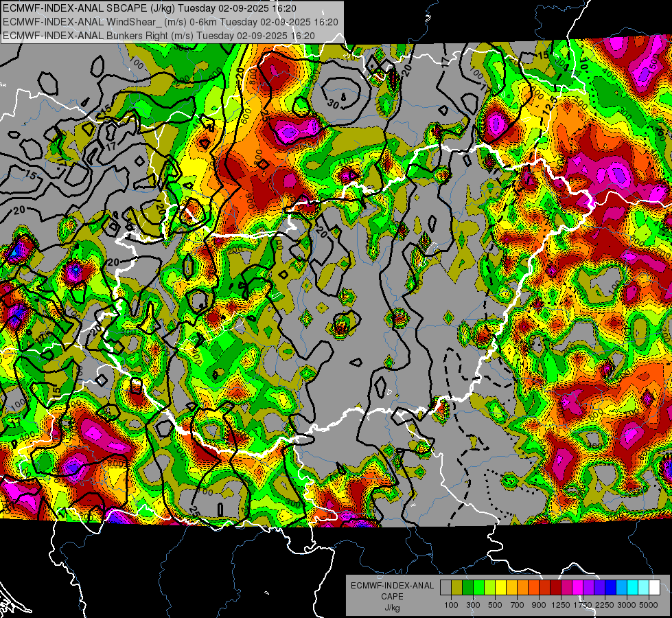Screen dimensions: 672x618
Task: Click the 1750 legend tick label
Action: coord(583,605)
